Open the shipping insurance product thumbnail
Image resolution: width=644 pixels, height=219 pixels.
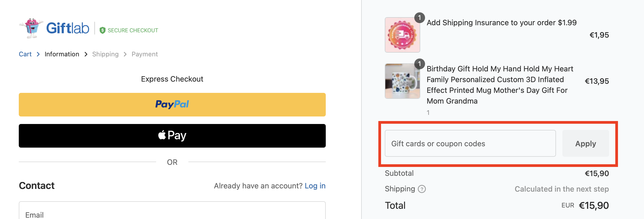click(x=402, y=35)
